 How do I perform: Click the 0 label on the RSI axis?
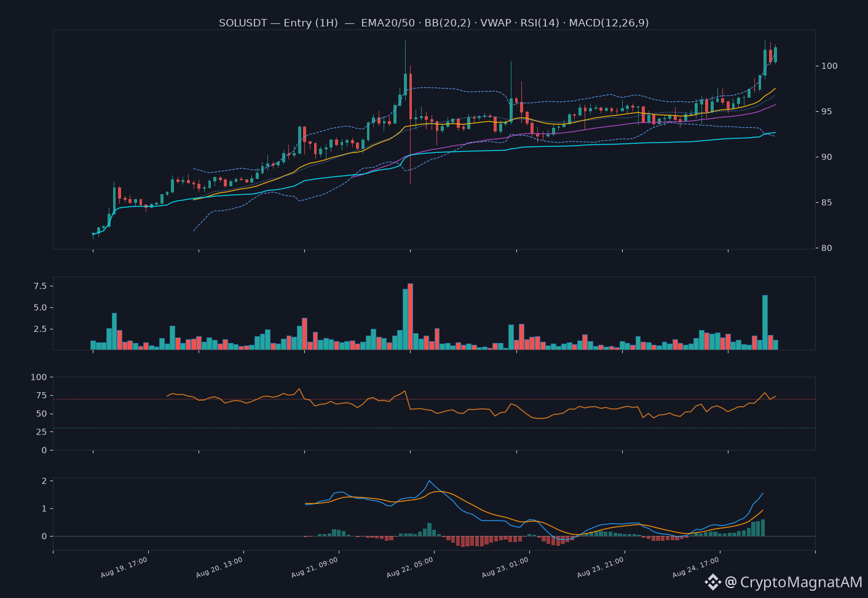(44, 450)
